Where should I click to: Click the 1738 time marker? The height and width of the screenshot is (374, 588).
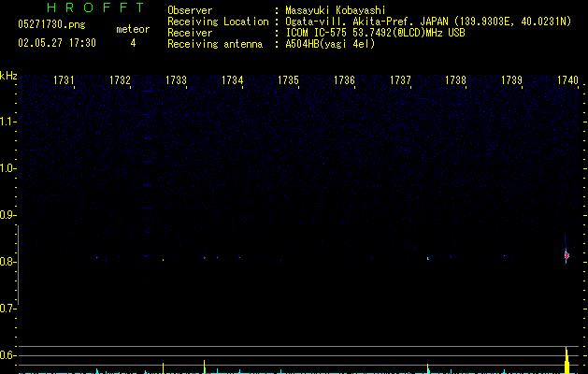click(x=455, y=79)
